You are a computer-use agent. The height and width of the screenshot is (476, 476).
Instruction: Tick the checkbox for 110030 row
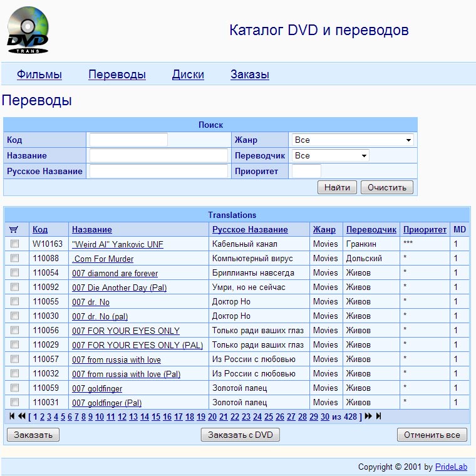click(14, 316)
